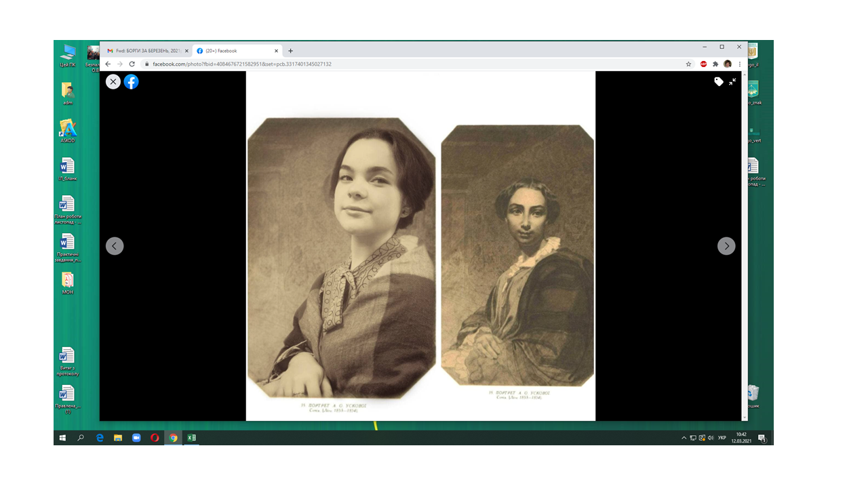Image resolution: width=868 pixels, height=488 pixels.
Task: Open the Chrome three-dot menu
Action: [x=740, y=64]
